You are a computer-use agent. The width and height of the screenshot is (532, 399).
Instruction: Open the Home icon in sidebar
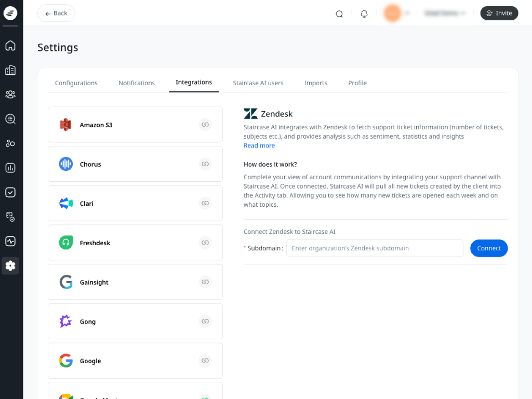click(10, 46)
